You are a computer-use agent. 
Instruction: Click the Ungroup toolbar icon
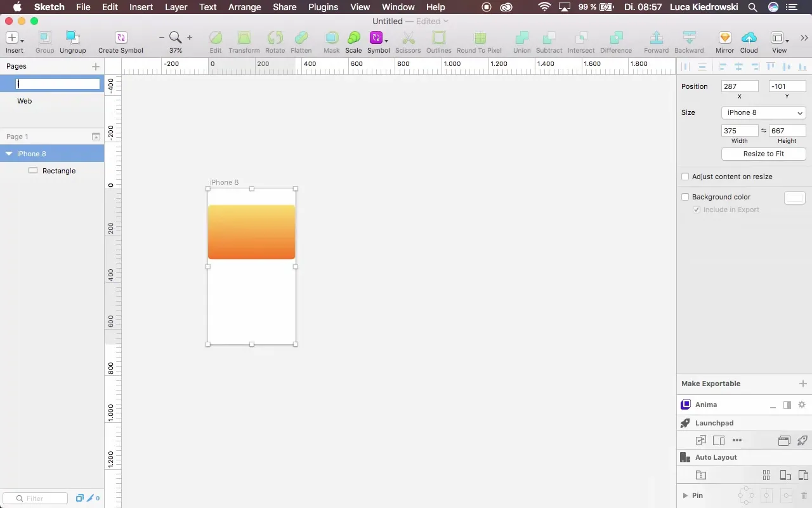click(72, 38)
